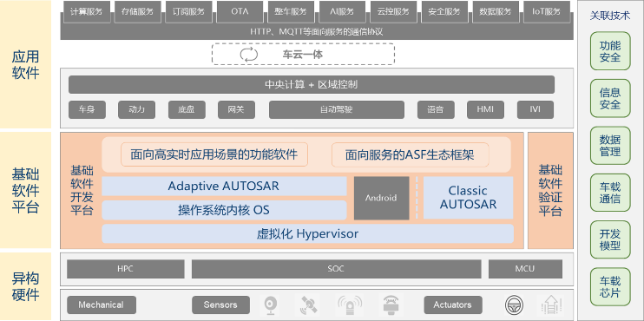The width and height of the screenshot is (644, 321).
Task: Click the 基础软件平台 layer label
Action: click(25, 191)
